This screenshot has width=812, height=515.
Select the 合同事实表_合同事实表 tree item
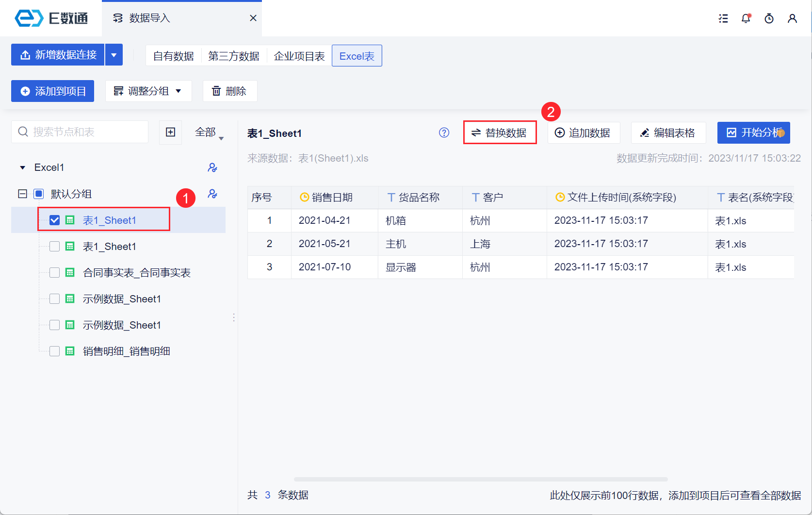[x=136, y=273]
